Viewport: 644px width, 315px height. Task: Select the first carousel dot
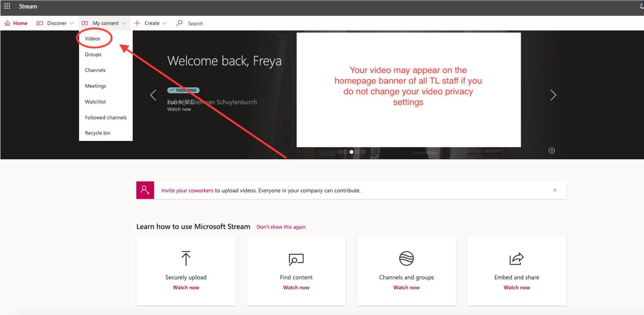click(340, 152)
